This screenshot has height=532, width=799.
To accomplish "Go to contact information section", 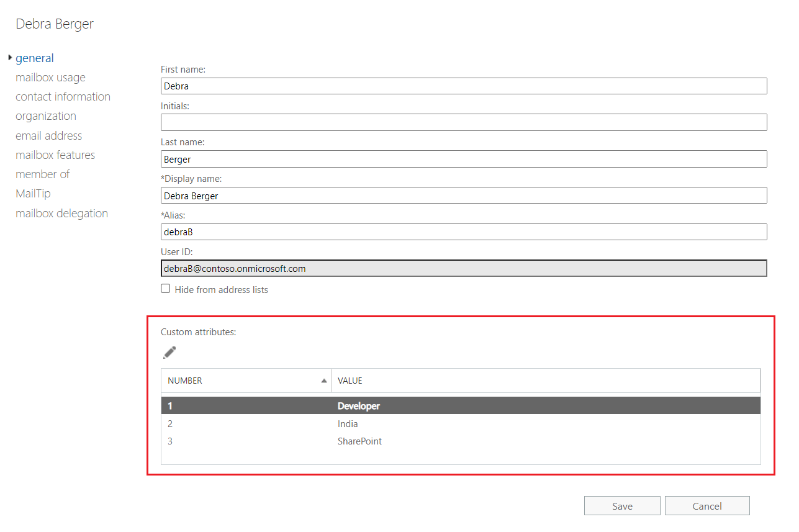I will (x=63, y=97).
